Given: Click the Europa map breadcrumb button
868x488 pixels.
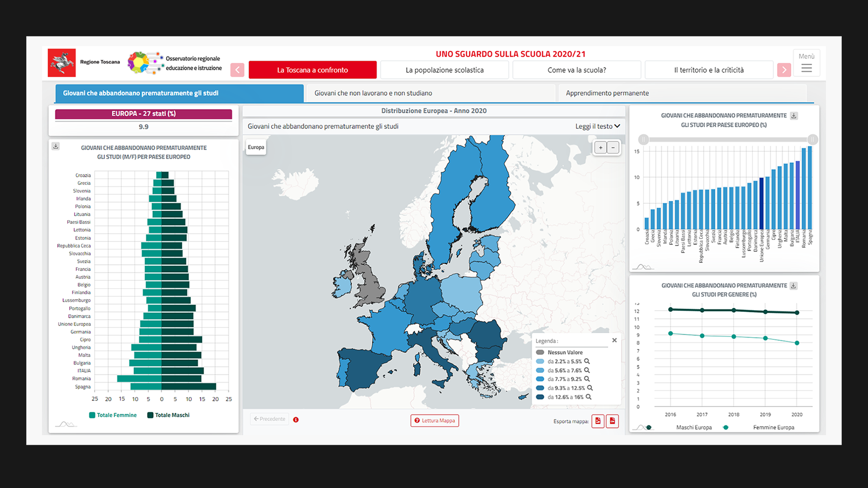Looking at the screenshot, I should coord(256,147).
